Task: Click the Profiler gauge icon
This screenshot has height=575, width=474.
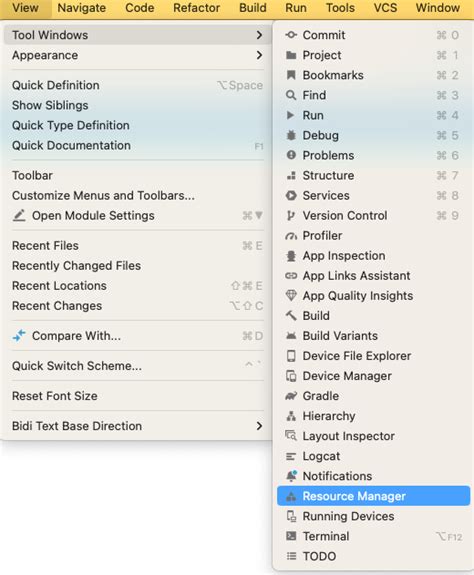Action: [x=291, y=236]
